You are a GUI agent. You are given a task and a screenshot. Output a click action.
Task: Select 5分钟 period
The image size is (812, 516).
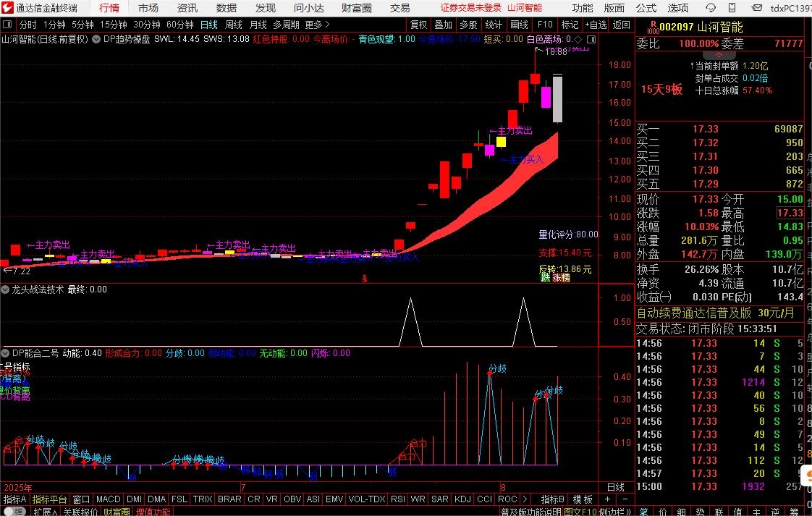coord(83,25)
